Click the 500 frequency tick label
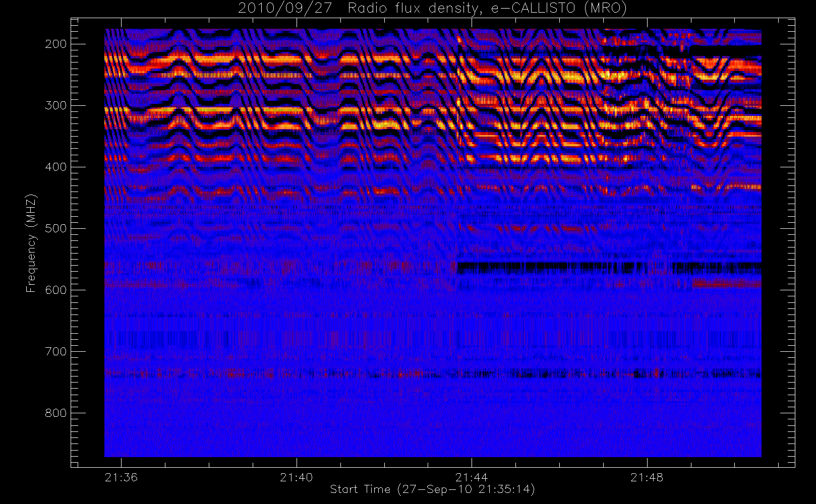This screenshot has width=816, height=504. pos(55,228)
